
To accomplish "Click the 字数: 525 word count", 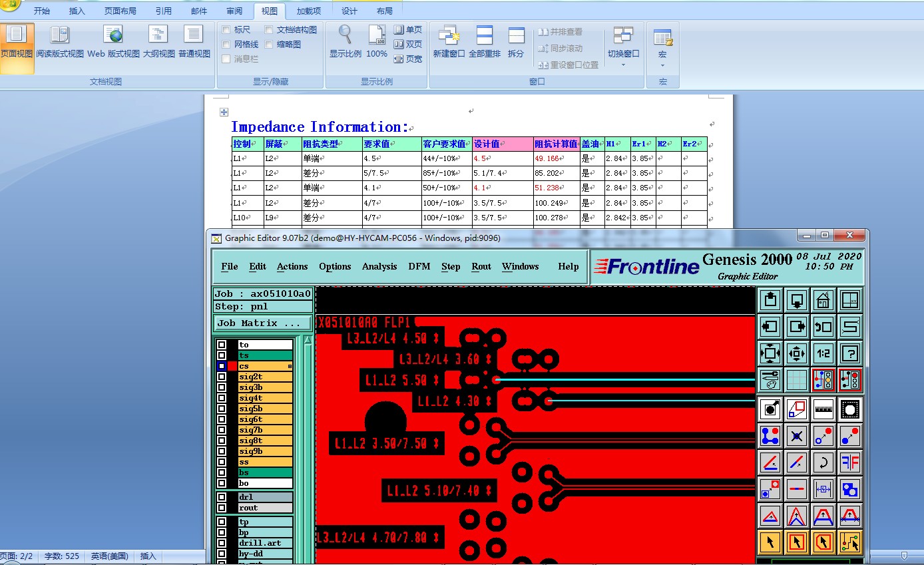I will [x=62, y=556].
